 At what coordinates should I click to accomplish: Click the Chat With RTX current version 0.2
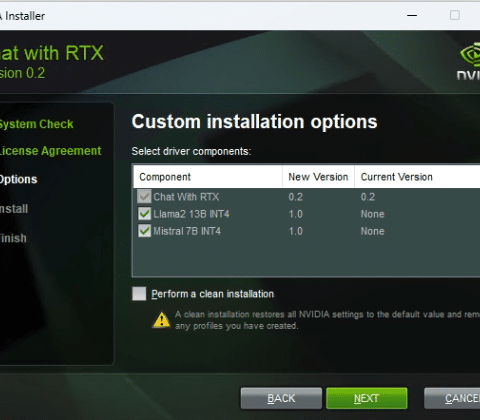tap(368, 197)
